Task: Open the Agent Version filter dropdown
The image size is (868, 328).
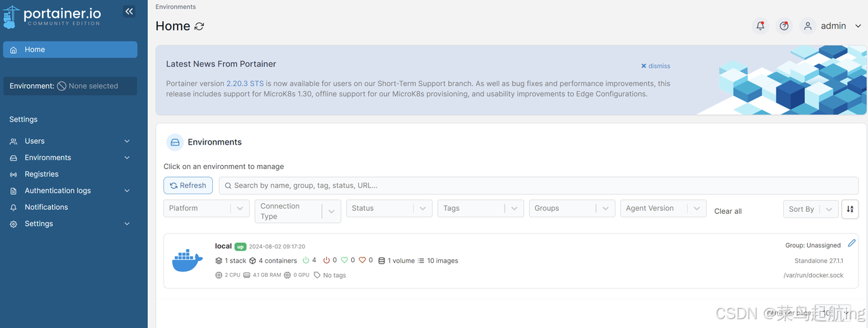Action: 663,208
